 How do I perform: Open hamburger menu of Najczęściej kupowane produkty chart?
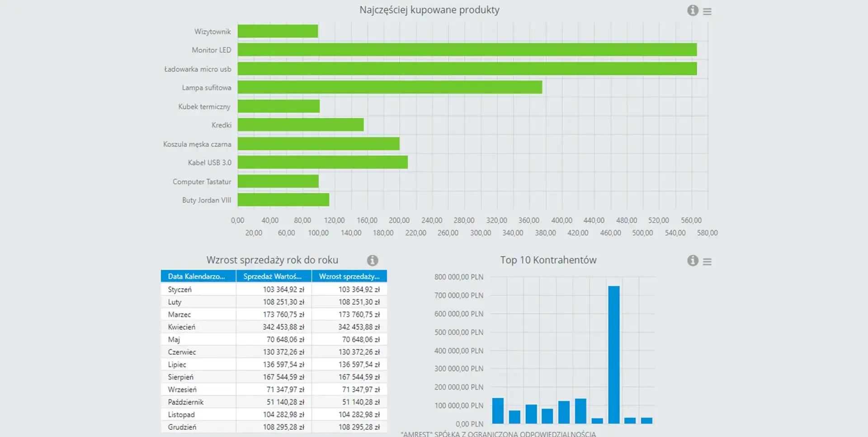707,11
